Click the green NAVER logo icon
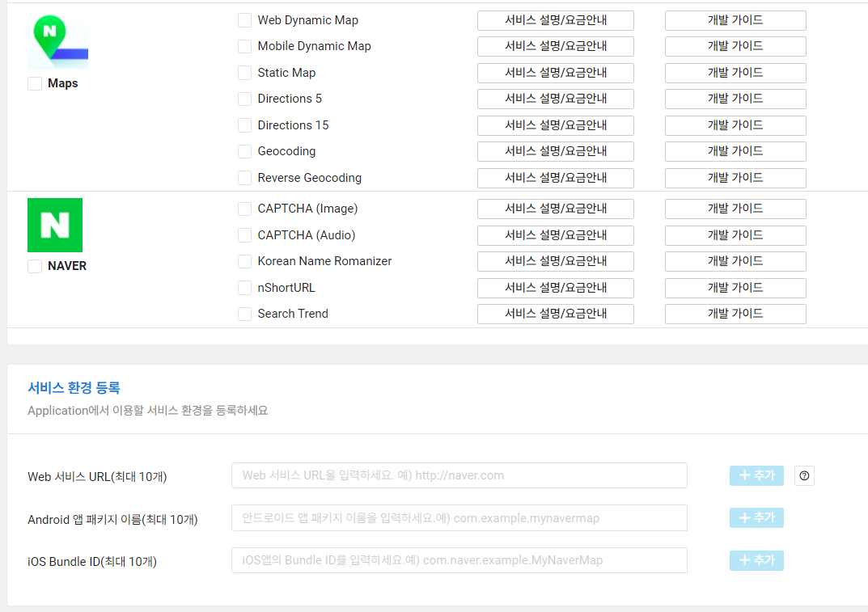This screenshot has height=612, width=868. tap(55, 226)
